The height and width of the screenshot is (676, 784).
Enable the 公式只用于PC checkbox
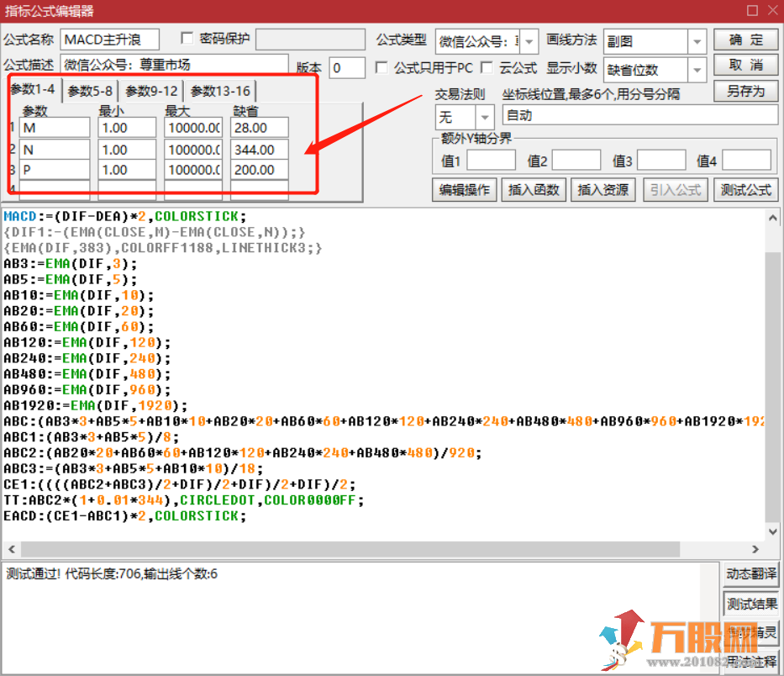tap(381, 67)
